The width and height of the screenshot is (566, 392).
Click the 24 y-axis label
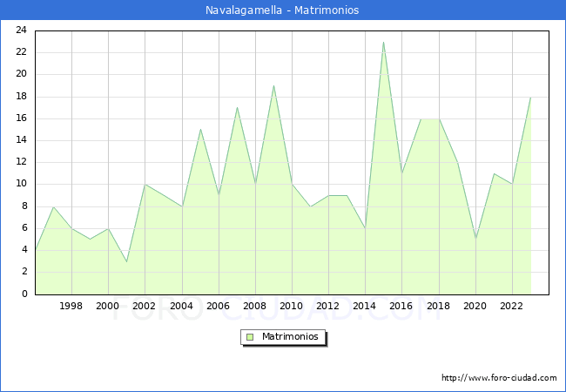21,30
